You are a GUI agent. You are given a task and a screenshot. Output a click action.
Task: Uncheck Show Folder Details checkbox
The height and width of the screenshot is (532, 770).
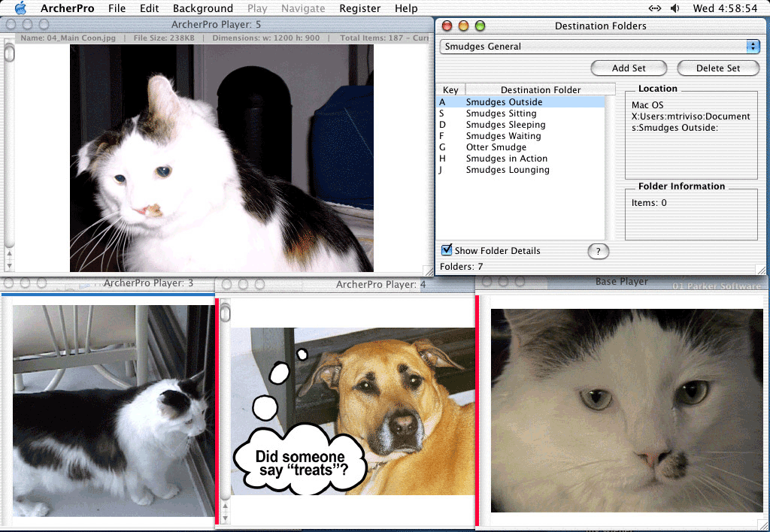point(447,249)
